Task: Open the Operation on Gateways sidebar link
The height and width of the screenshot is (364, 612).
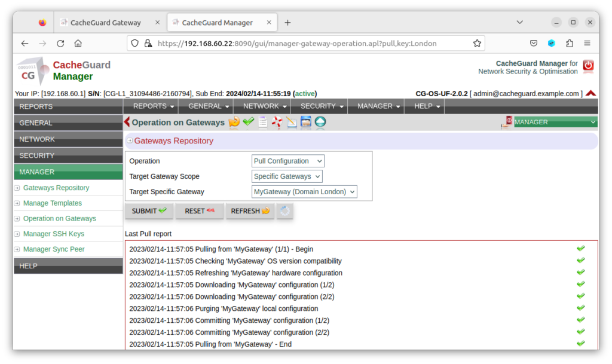Action: (59, 219)
